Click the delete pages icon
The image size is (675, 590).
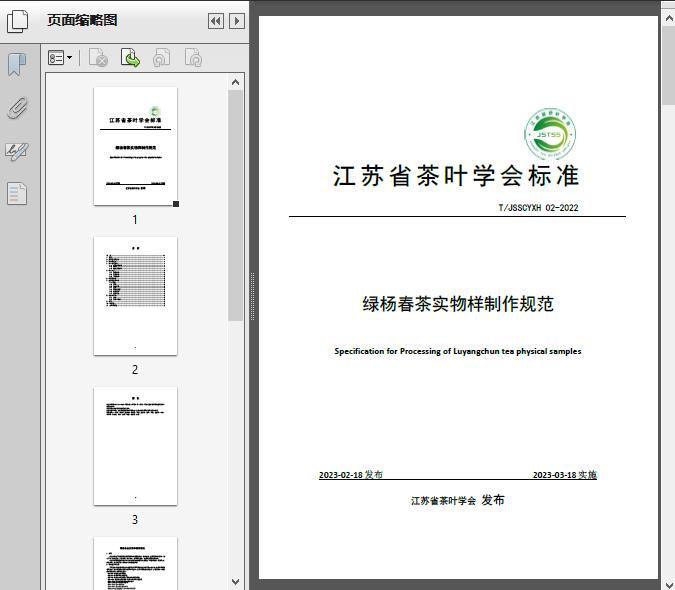pyautogui.click(x=98, y=58)
